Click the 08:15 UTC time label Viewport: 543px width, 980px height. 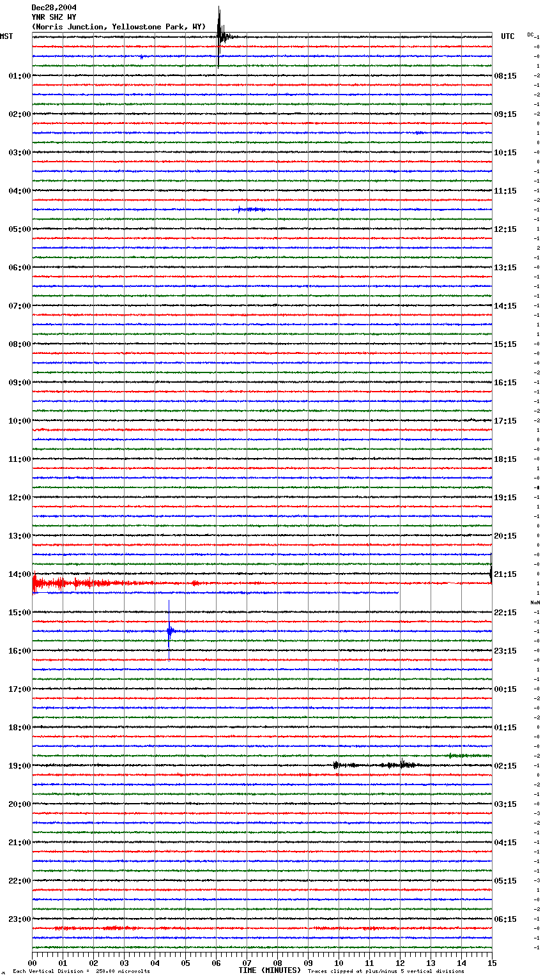pyautogui.click(x=505, y=76)
